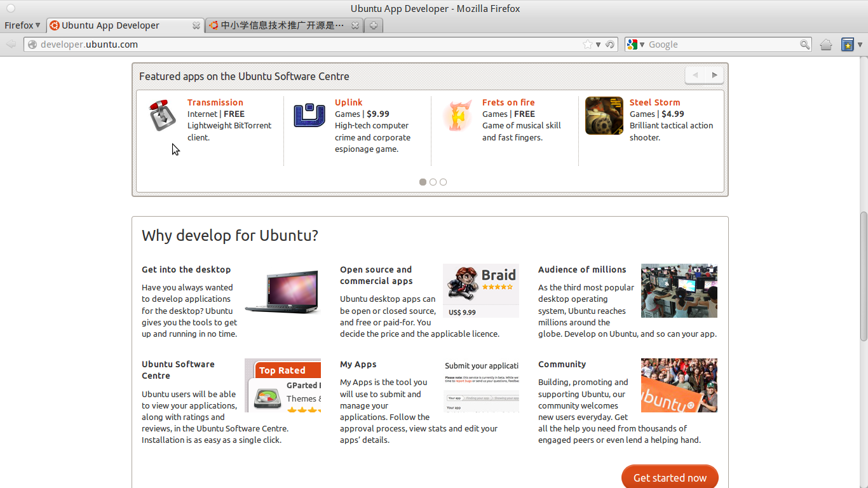Go to the home page icon
868x488 pixels.
coord(826,44)
